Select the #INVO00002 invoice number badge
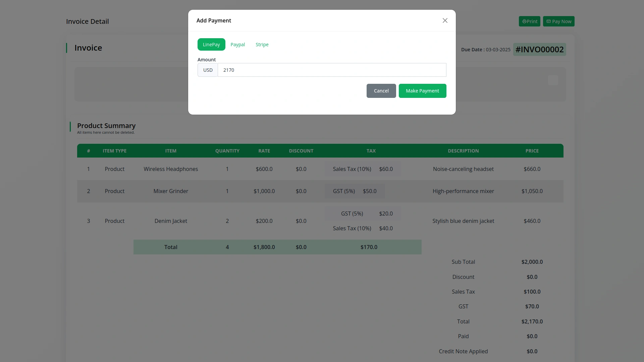Image resolution: width=644 pixels, height=362 pixels. (539, 49)
